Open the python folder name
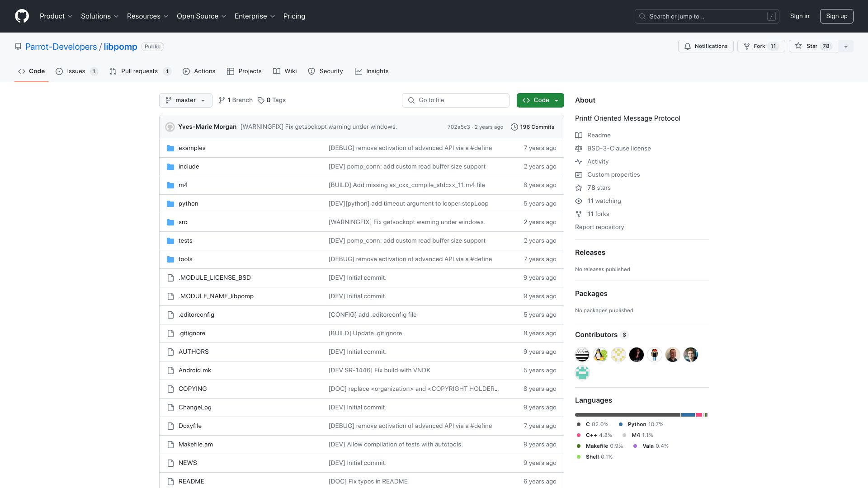 (189, 204)
